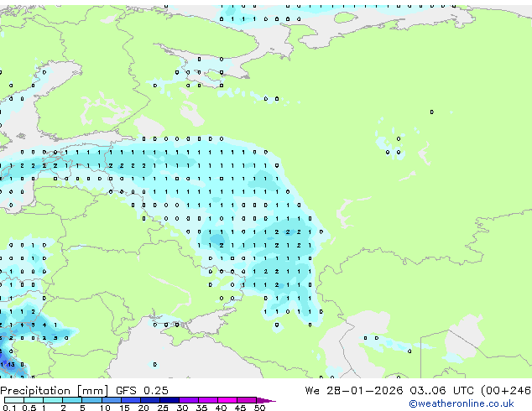Click the 15–20 mm legend swatch
The image size is (532, 411).
(x=131, y=400)
